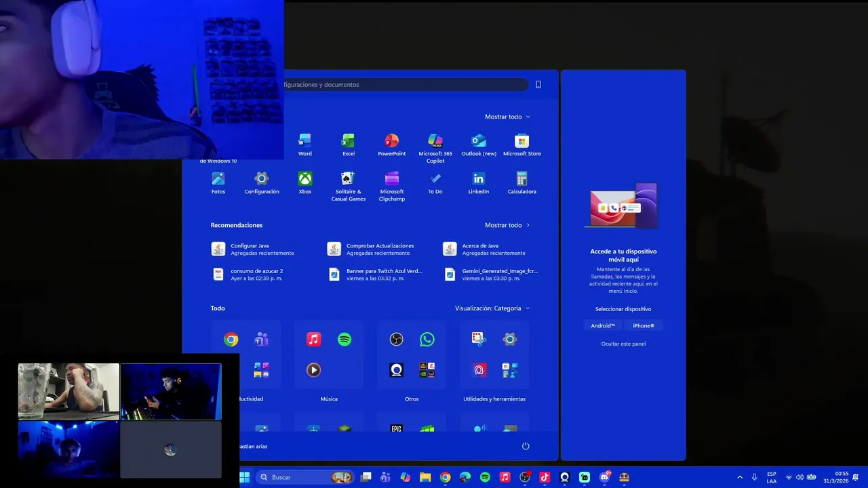This screenshot has height=488, width=868.
Task: Expand Mostrar todo for pinned apps
Action: point(507,117)
